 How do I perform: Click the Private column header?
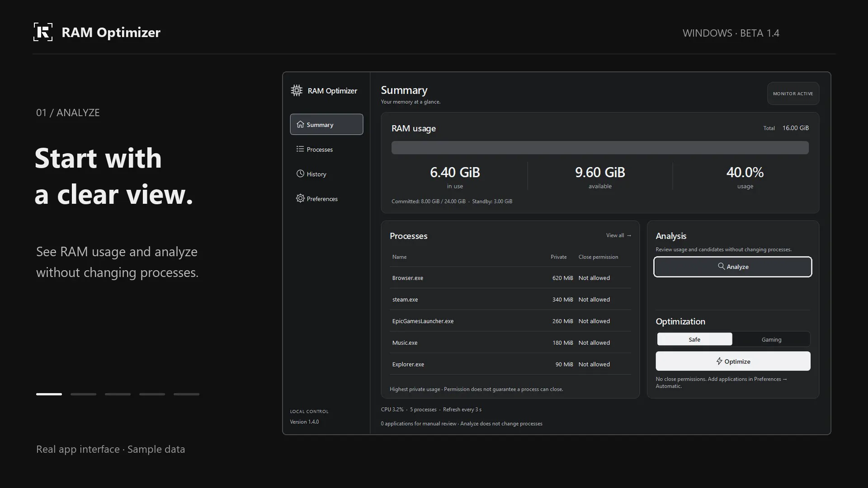coord(558,257)
